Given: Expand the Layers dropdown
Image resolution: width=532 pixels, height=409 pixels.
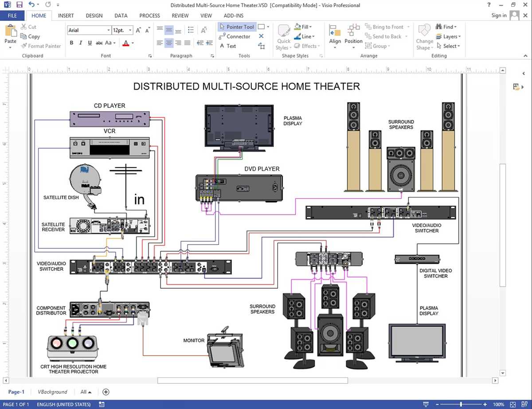Looking at the screenshot, I should pyautogui.click(x=449, y=36).
